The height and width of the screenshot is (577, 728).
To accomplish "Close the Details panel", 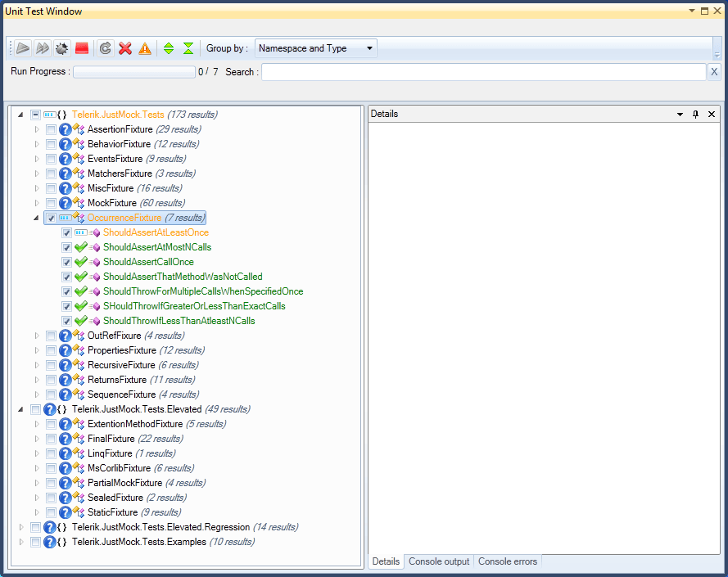I will point(712,115).
